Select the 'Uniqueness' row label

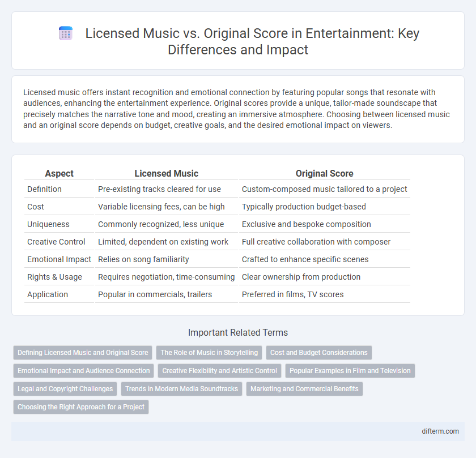tap(48, 224)
